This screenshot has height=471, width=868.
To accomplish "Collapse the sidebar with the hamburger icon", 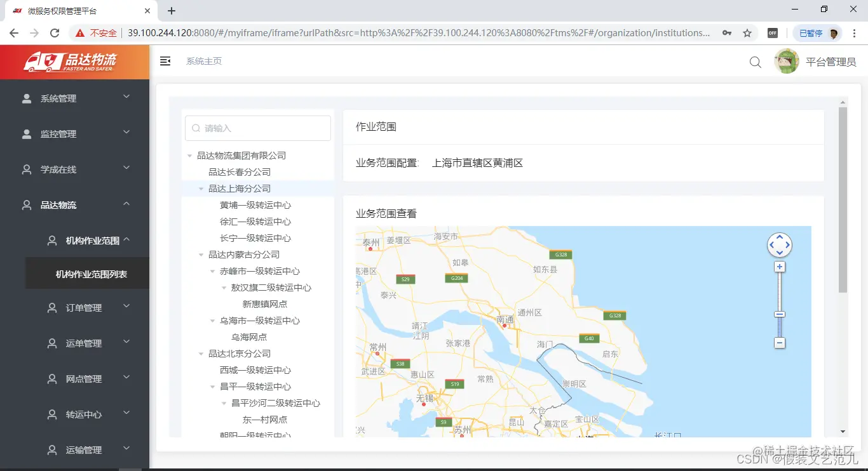I will point(164,61).
